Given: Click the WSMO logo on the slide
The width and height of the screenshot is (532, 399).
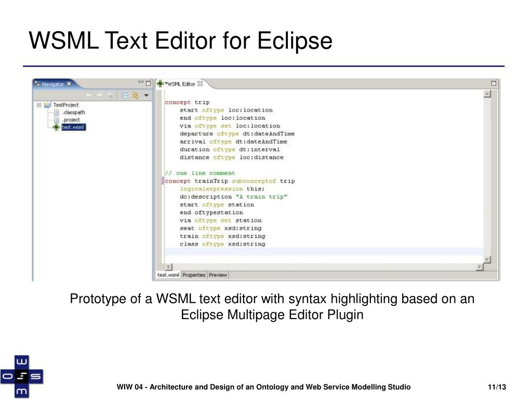Looking at the screenshot, I should [x=22, y=376].
